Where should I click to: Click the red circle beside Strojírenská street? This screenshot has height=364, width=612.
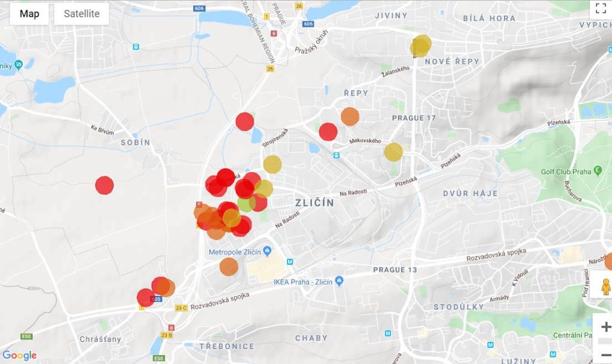[244, 121]
